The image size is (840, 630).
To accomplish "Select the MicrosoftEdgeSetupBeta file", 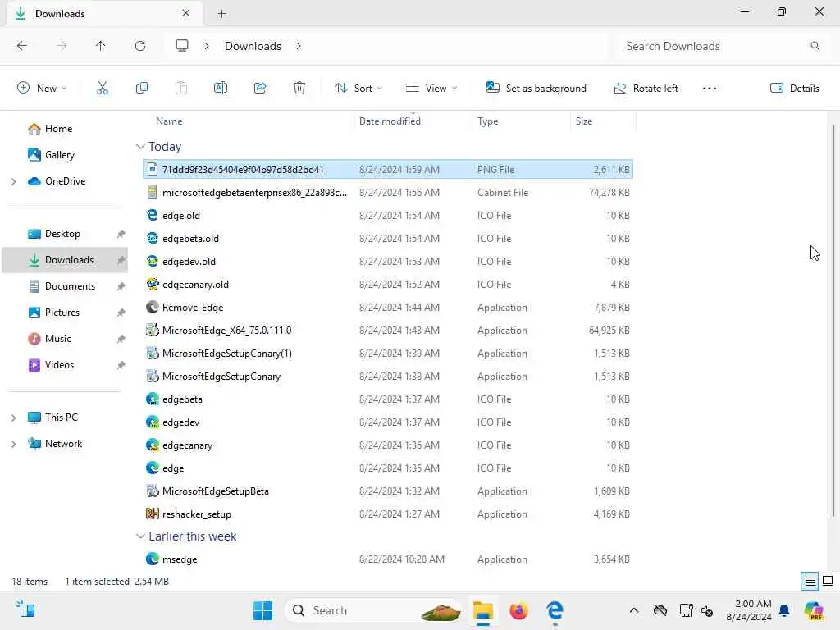I will [388, 491].
